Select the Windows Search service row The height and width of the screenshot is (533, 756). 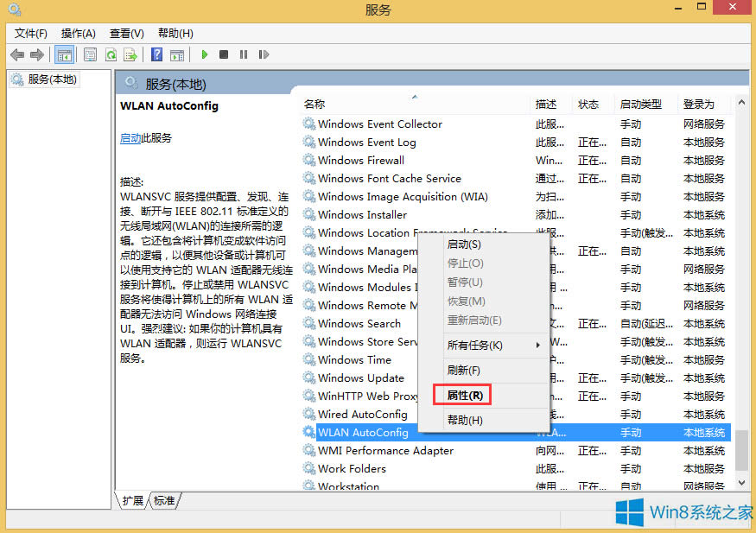click(x=359, y=323)
